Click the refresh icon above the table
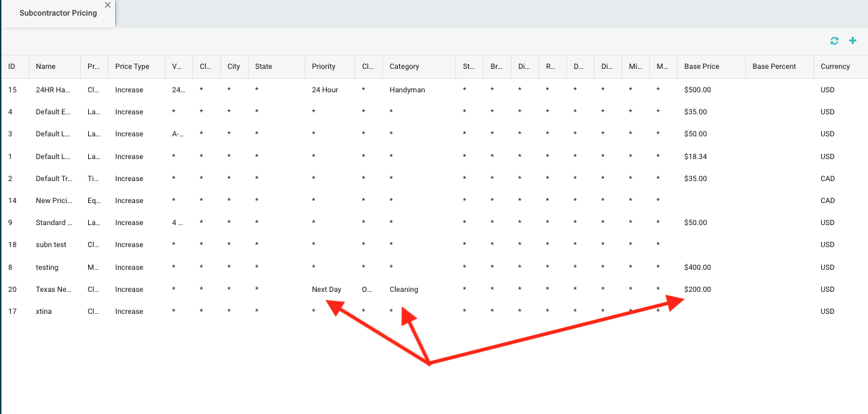The width and height of the screenshot is (868, 414). (834, 41)
